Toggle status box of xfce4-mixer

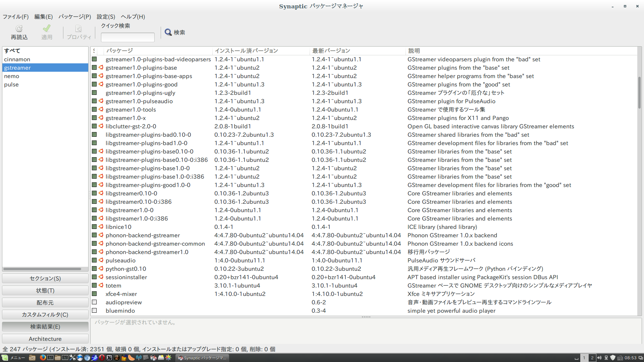94,294
